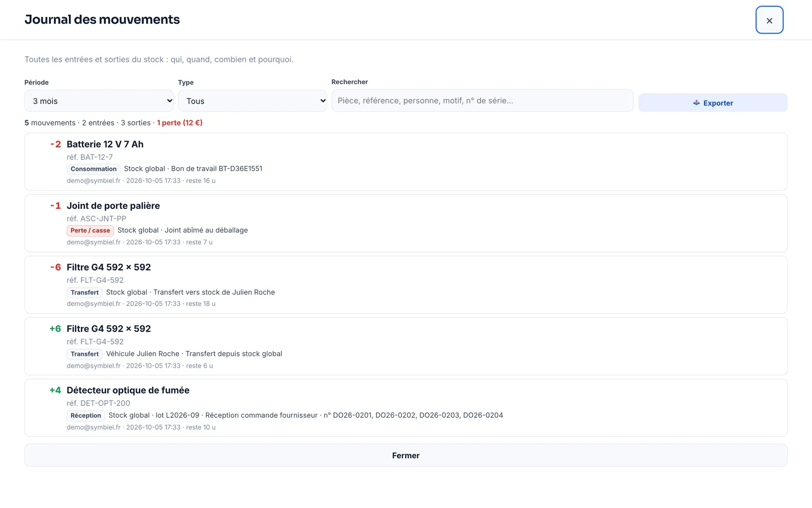The width and height of the screenshot is (812, 508).
Task: Open the Période dropdown showing 3 mois
Action: pyautogui.click(x=99, y=101)
